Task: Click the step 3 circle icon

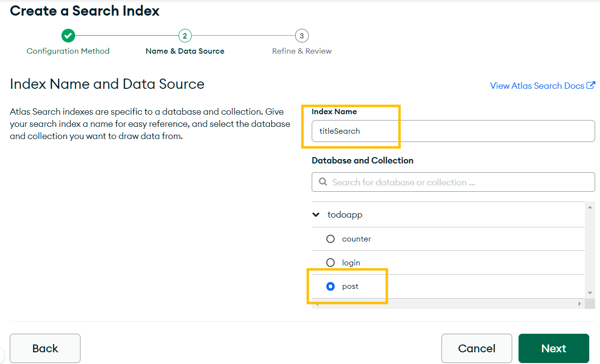Action: coord(302,36)
